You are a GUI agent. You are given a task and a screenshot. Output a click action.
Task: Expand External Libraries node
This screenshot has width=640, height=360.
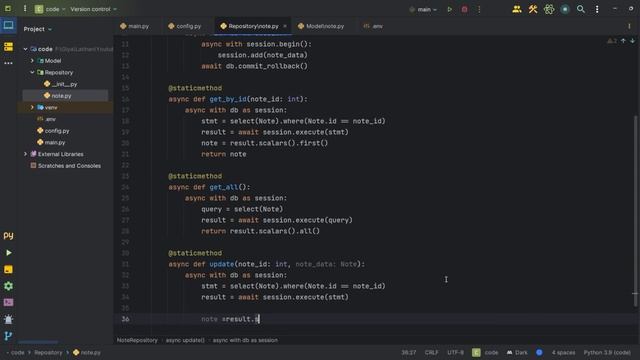tap(25, 154)
